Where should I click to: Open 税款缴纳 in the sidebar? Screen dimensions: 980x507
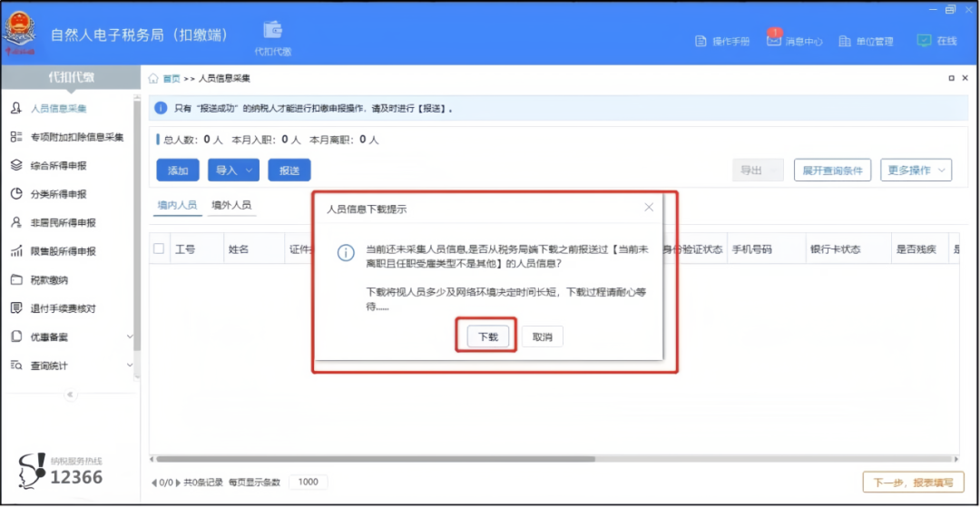49,280
